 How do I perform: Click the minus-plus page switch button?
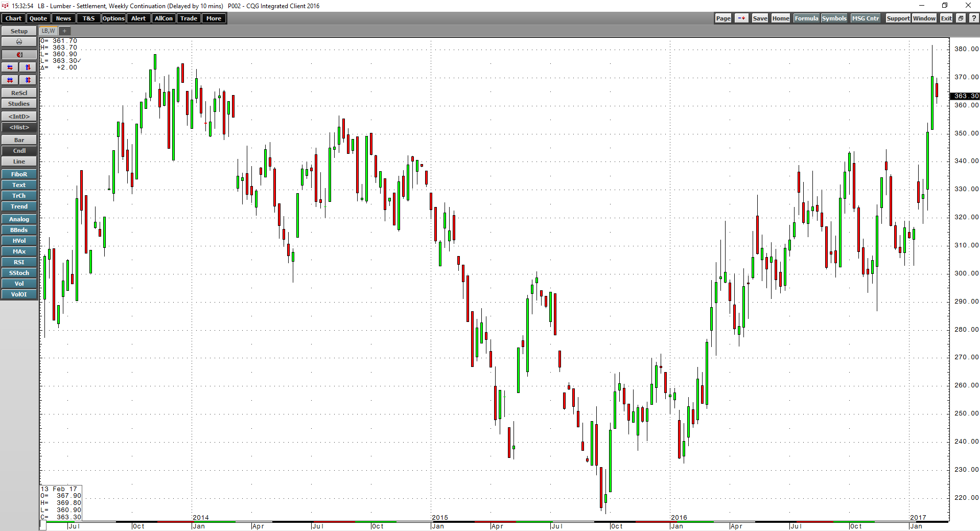741,18
